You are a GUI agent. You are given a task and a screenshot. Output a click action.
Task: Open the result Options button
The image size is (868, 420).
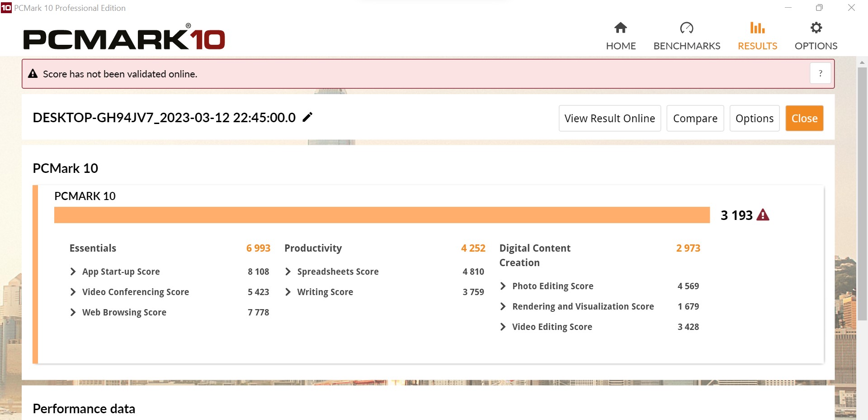click(x=755, y=118)
